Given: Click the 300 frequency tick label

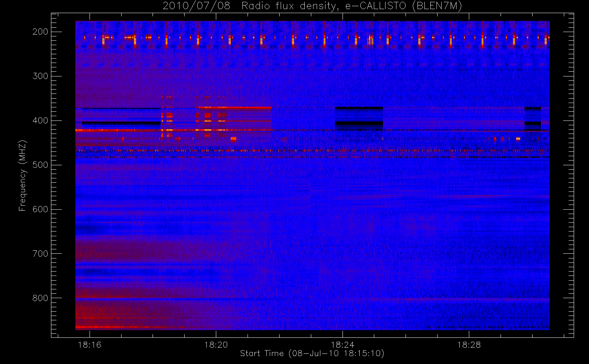Looking at the screenshot, I should 40,76.
